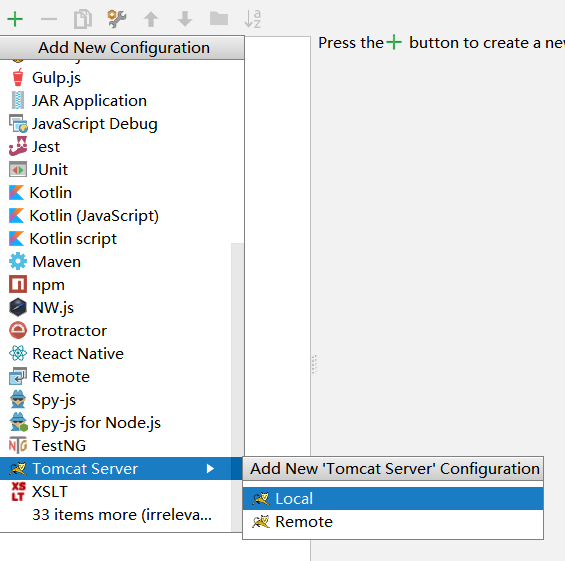Click the Spy-js agent icon

click(x=18, y=399)
